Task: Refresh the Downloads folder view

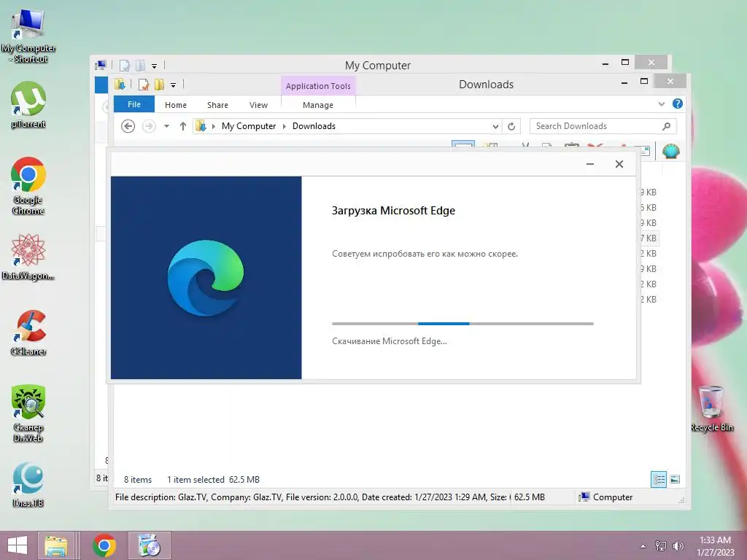Action: pyautogui.click(x=511, y=126)
